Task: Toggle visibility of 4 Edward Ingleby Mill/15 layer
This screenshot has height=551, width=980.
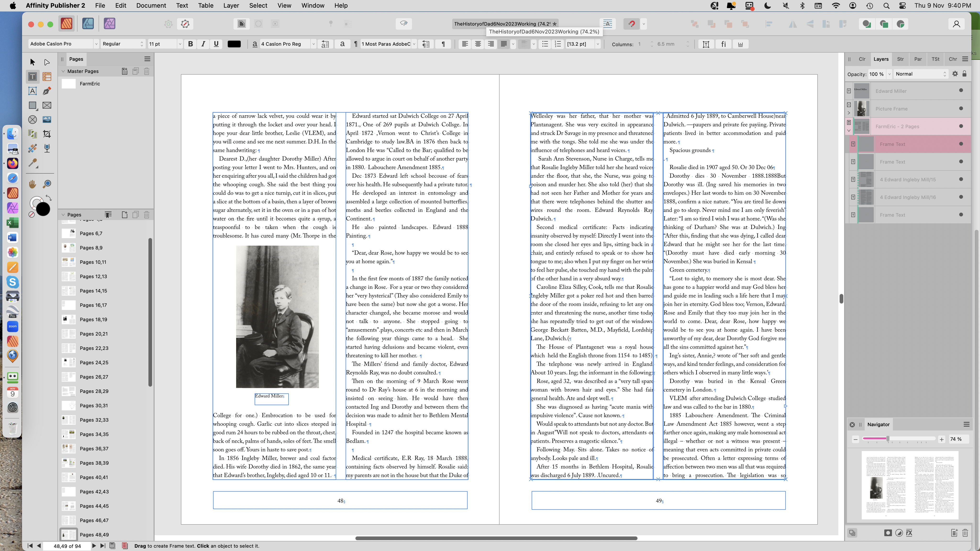Action: [x=961, y=179]
